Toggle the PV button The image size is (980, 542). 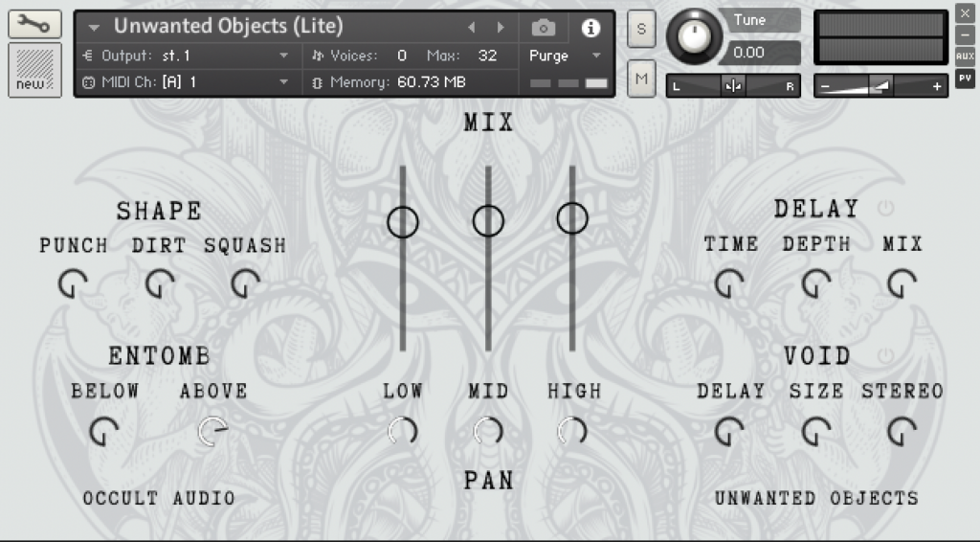point(965,79)
